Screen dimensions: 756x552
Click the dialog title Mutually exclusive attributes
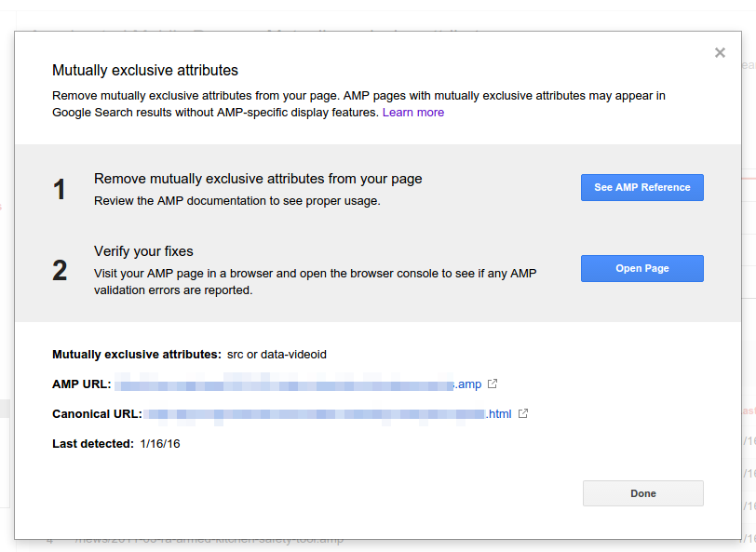click(x=145, y=71)
